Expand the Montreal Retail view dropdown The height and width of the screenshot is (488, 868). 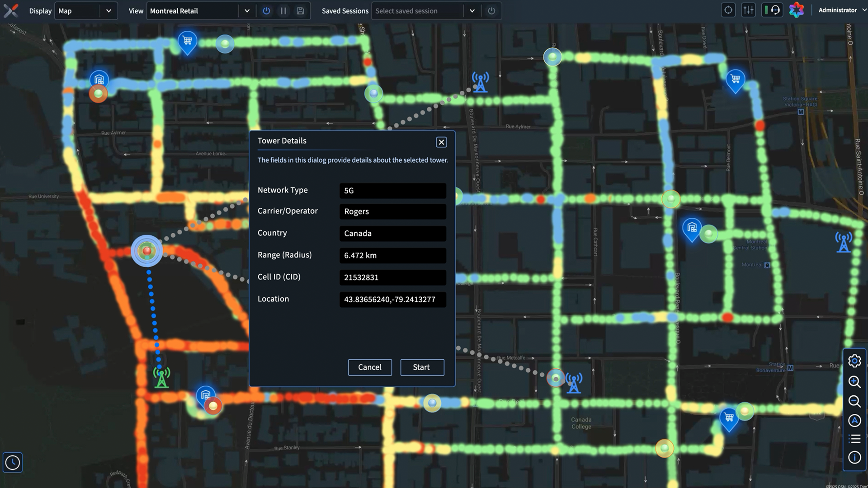247,11
